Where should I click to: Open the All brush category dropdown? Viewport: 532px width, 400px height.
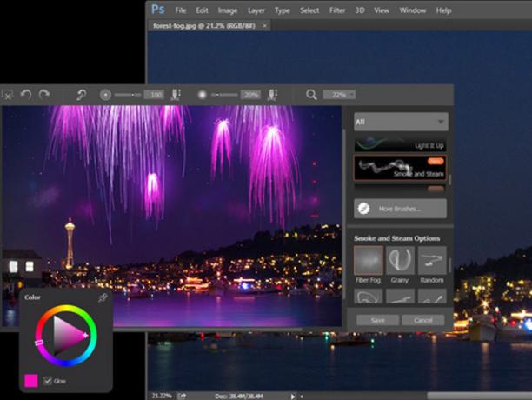(x=401, y=122)
